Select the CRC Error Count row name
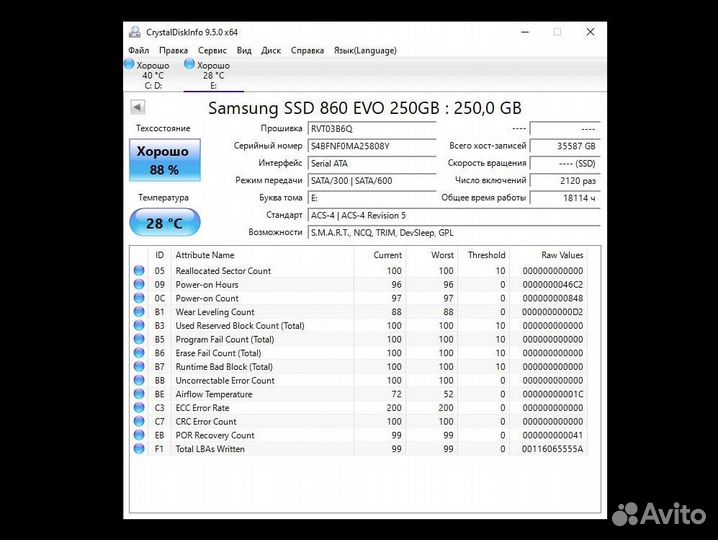This screenshot has height=540, width=718. coord(206,421)
